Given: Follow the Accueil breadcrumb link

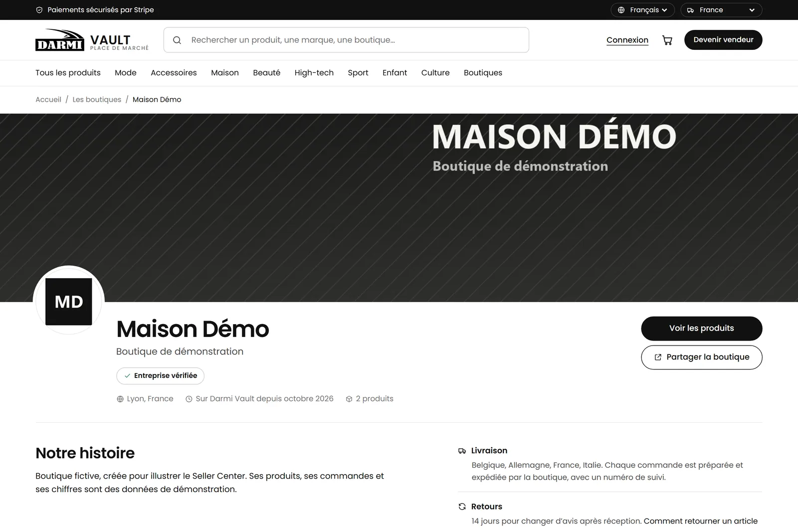Looking at the screenshot, I should pyautogui.click(x=48, y=100).
